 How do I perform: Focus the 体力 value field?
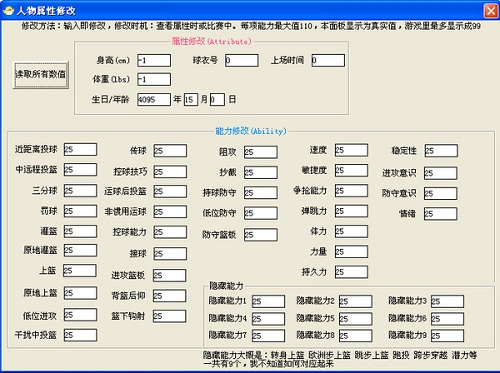point(351,231)
